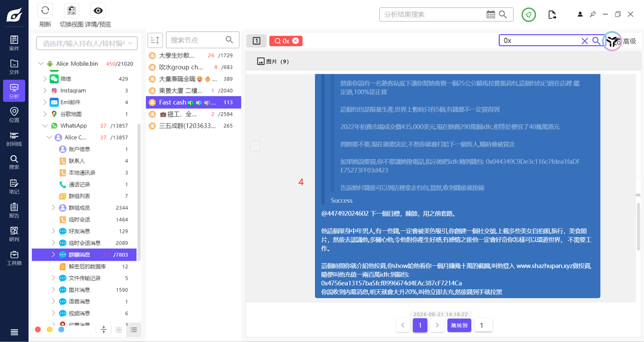This screenshot has height=342, width=644.
Task: Open the 分析 analysis sidebar section
Action: click(x=14, y=91)
